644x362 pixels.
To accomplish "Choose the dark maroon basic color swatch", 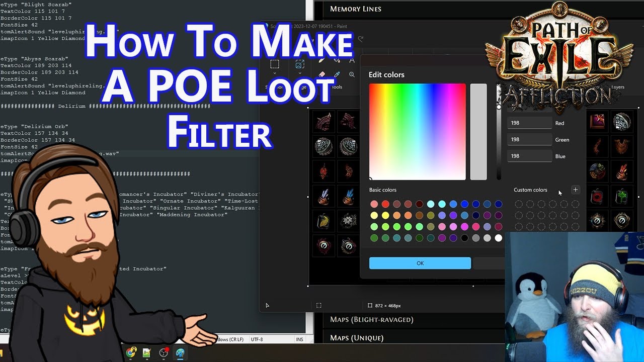I will coord(419,204).
